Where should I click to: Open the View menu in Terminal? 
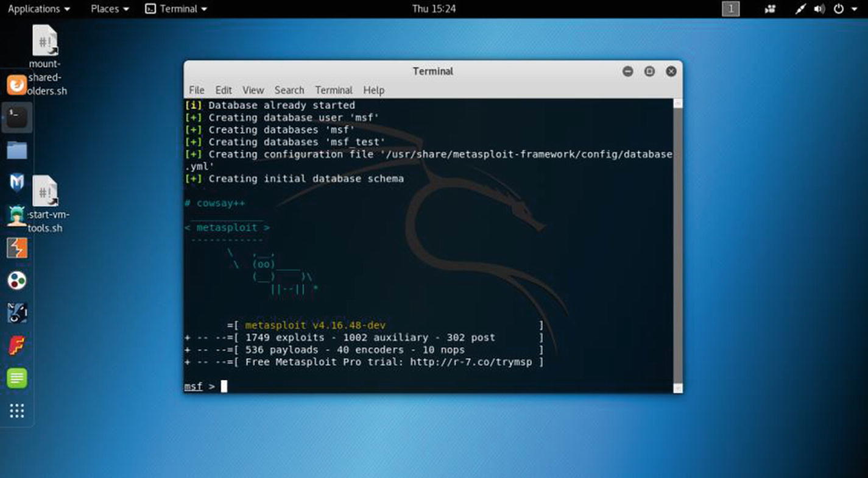pyautogui.click(x=253, y=90)
